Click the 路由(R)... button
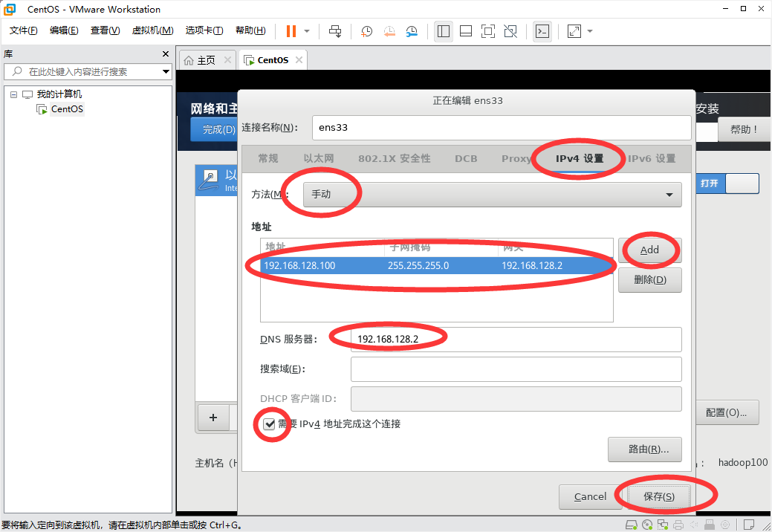772x532 pixels. click(645, 450)
